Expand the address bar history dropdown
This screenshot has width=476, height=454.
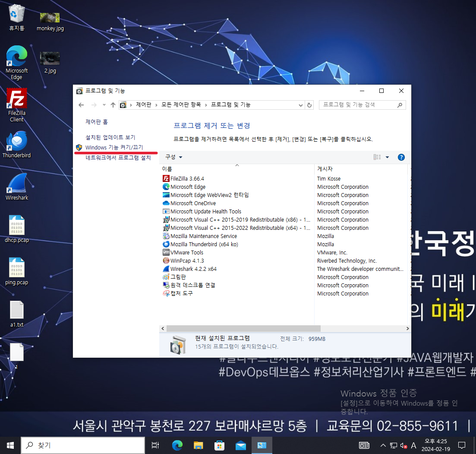(x=300, y=105)
